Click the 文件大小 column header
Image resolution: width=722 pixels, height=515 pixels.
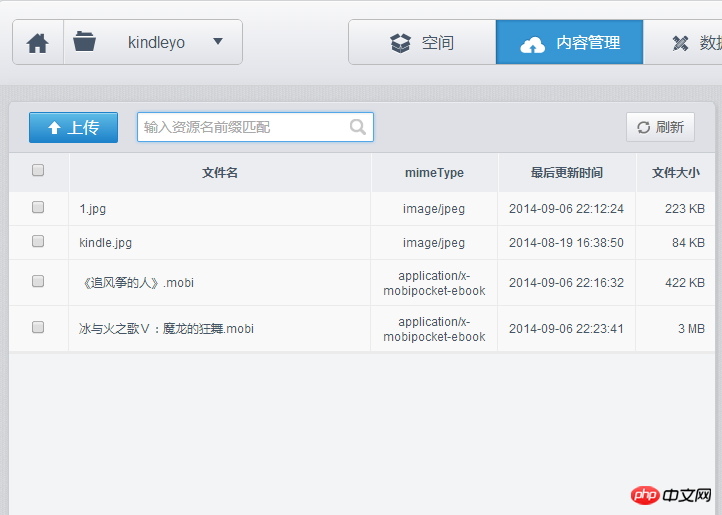675,173
